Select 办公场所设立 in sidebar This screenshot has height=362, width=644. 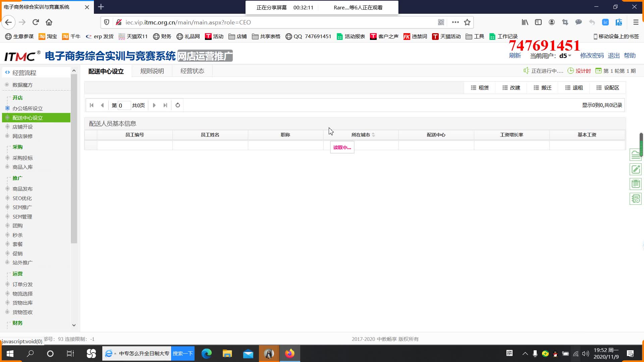[x=28, y=109]
